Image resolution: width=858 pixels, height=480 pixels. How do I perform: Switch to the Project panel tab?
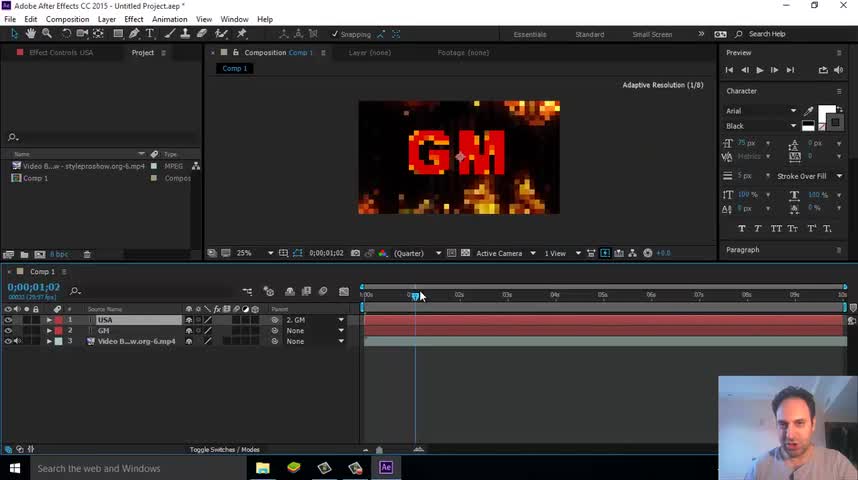142,53
